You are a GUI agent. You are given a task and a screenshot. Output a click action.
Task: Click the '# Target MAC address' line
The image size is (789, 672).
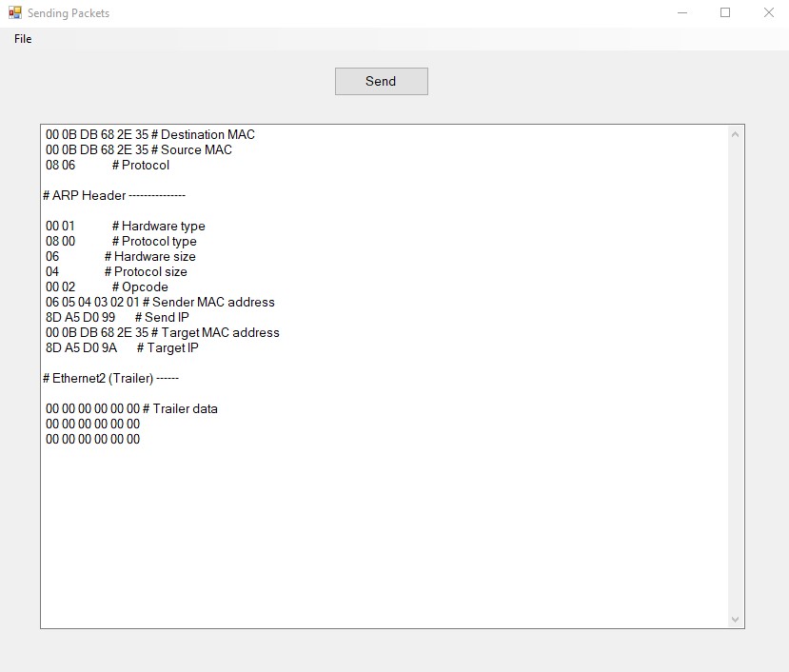[162, 333]
